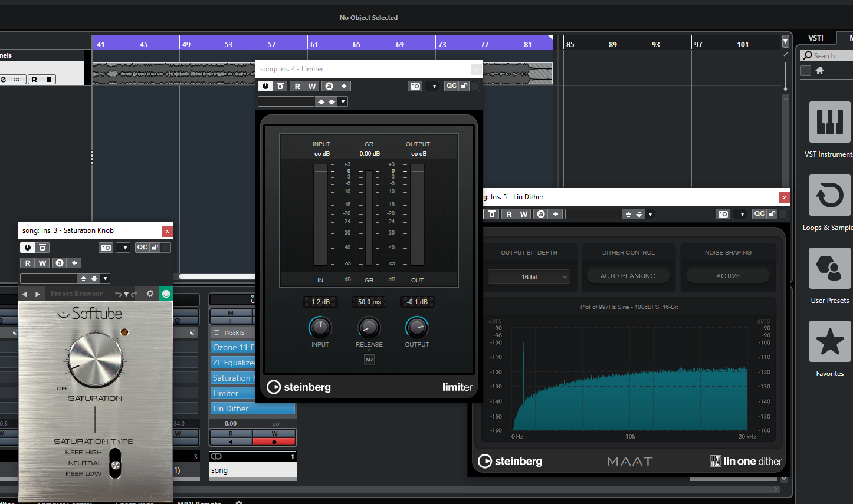Adjust the Limiter INPUT knob
The image size is (853, 504).
(x=320, y=327)
